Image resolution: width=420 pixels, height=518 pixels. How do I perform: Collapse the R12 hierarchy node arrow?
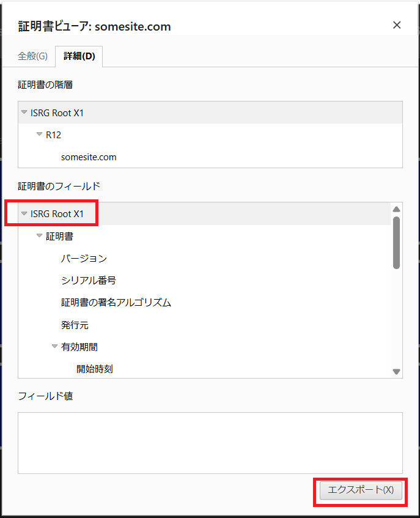[x=40, y=135]
